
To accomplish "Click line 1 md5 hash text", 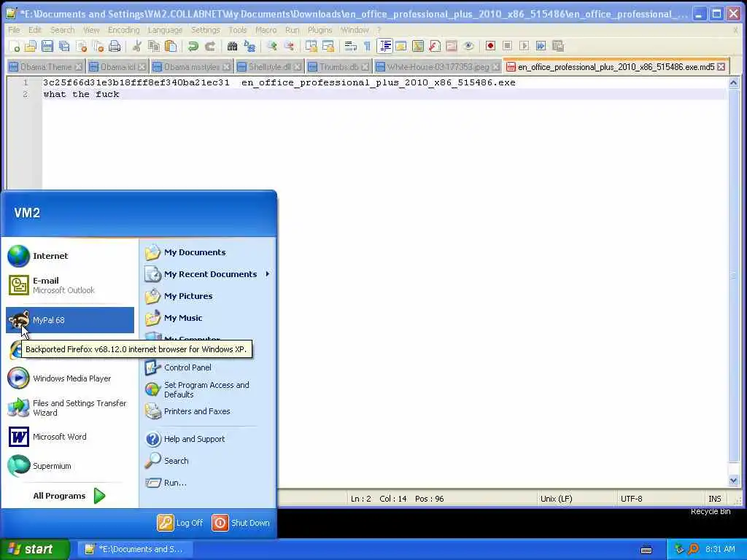I will [x=136, y=82].
